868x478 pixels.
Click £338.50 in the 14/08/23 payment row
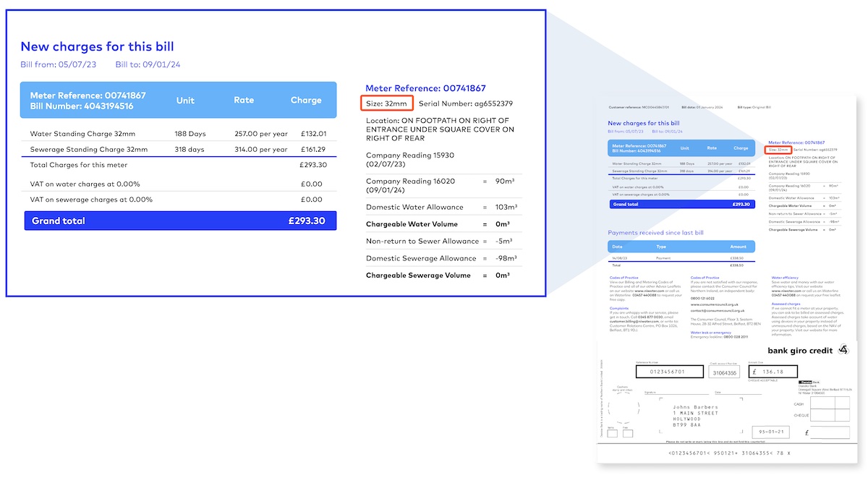pyautogui.click(x=737, y=258)
